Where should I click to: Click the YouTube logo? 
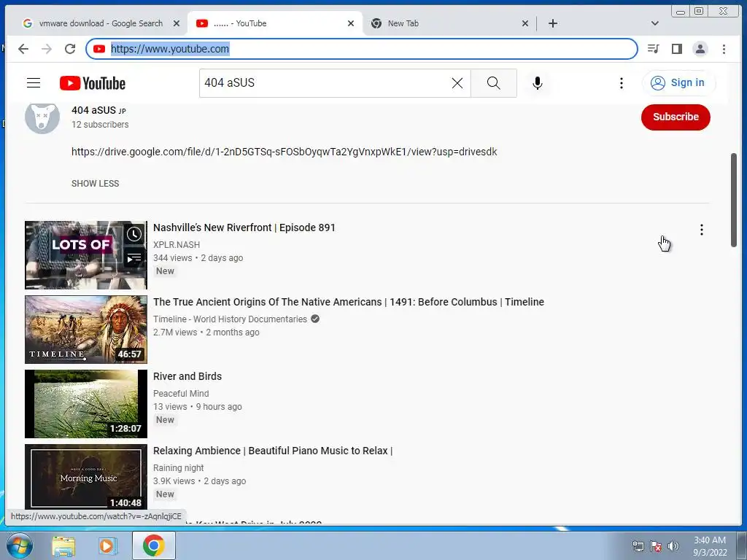click(x=93, y=83)
